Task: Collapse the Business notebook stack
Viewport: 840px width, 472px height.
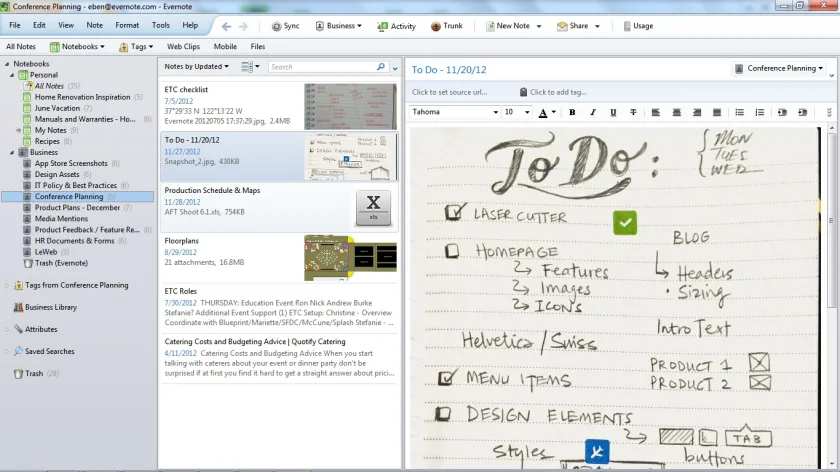Action: point(12,153)
